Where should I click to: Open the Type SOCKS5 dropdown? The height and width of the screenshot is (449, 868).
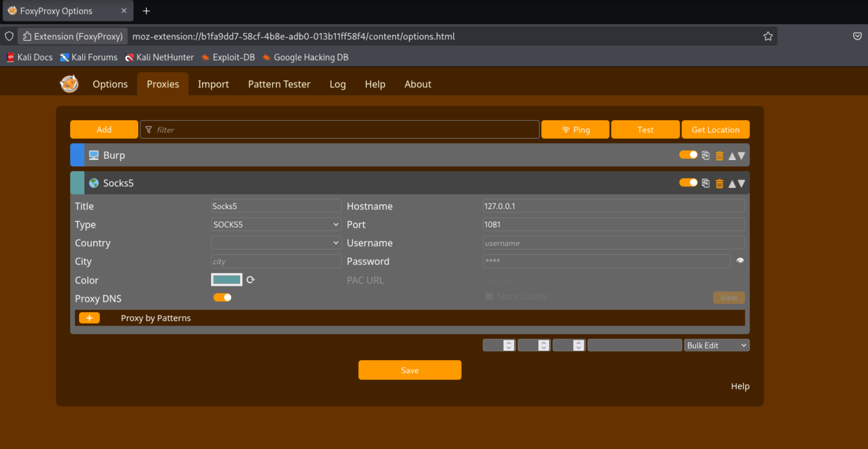[276, 224]
